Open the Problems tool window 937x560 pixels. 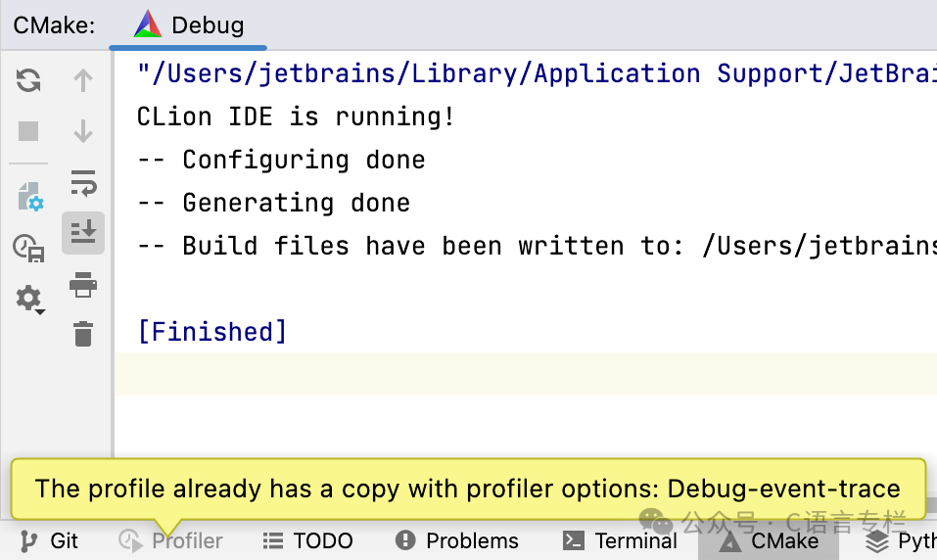click(x=457, y=540)
